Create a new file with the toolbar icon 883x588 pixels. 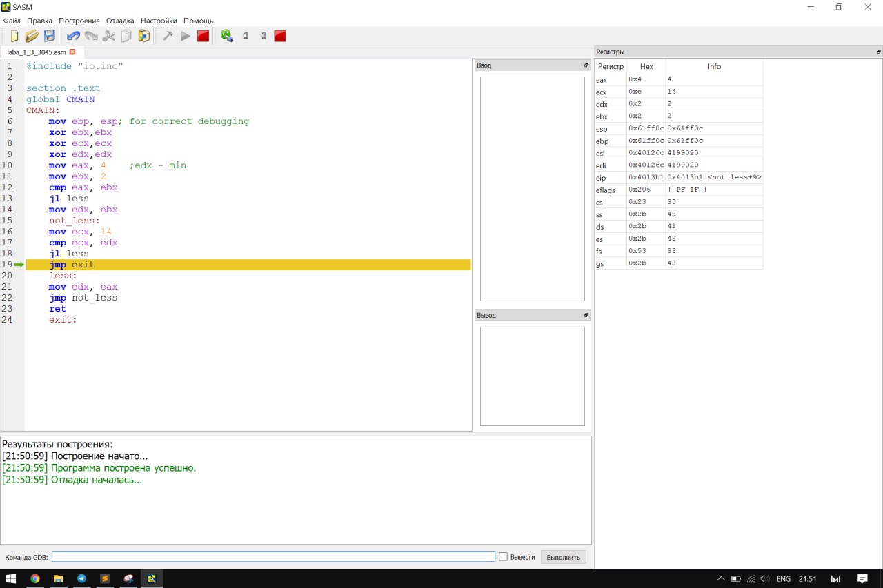click(14, 36)
